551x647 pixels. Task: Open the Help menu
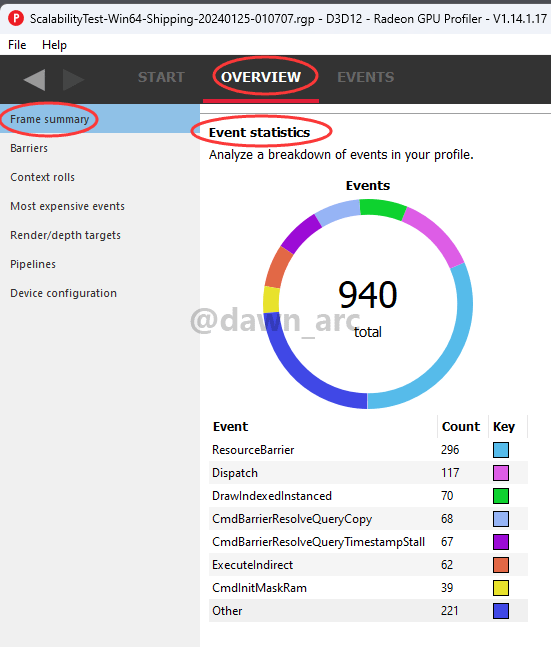[54, 45]
